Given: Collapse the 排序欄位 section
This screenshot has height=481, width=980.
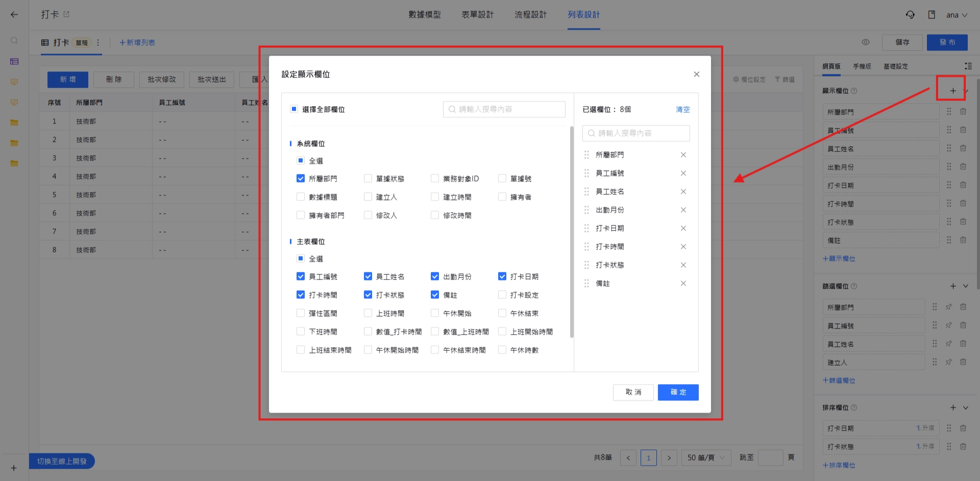Looking at the screenshot, I should click(966, 408).
